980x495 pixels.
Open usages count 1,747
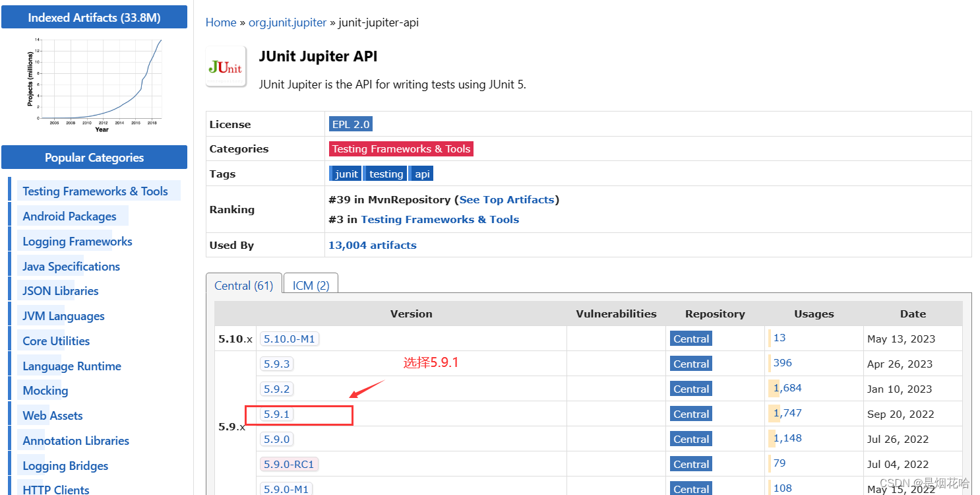point(787,412)
